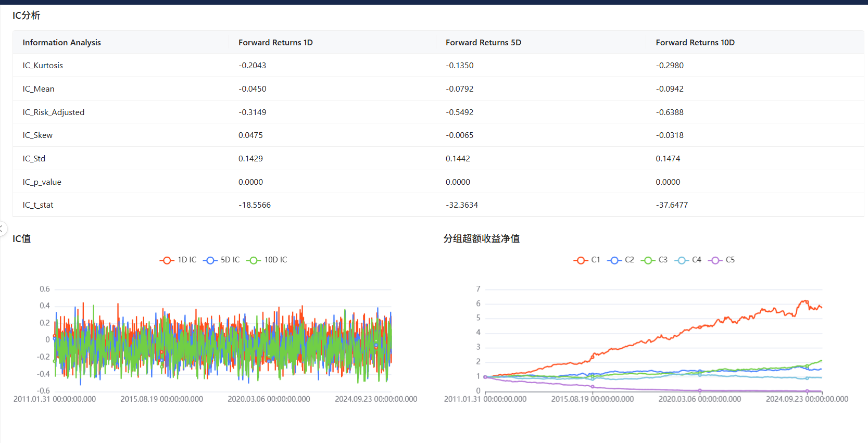This screenshot has height=443, width=868.
Task: Toggle the 10D IC legend series
Action: tap(267, 260)
